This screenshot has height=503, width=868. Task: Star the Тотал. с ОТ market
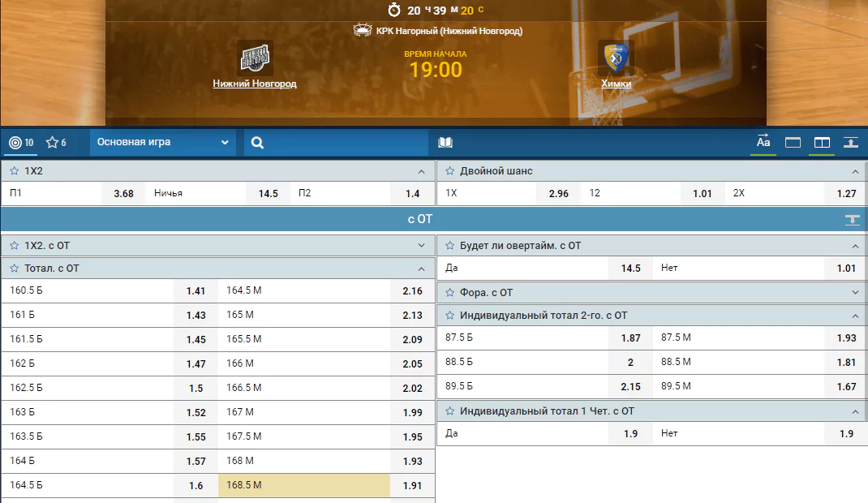[15, 269]
